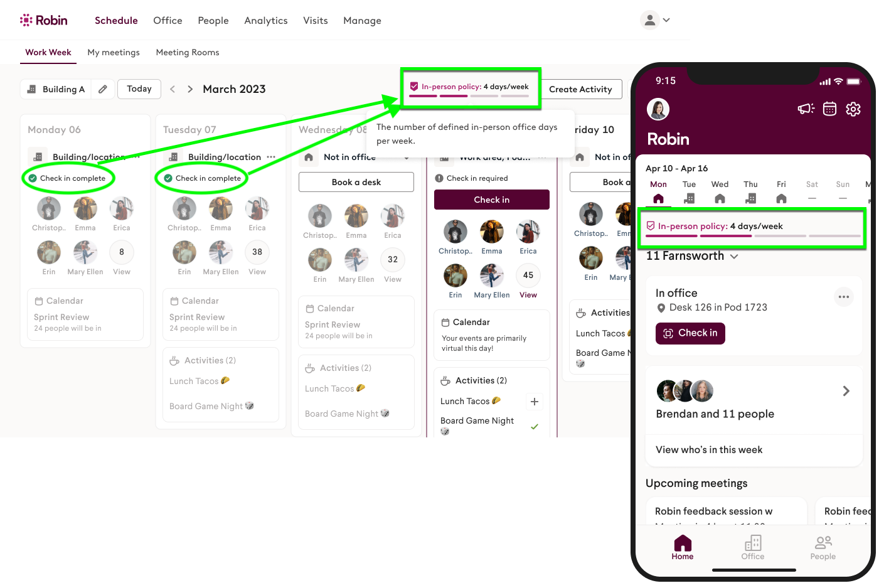This screenshot has width=879, height=588.
Task: Click the Create Activity button
Action: coord(580,89)
